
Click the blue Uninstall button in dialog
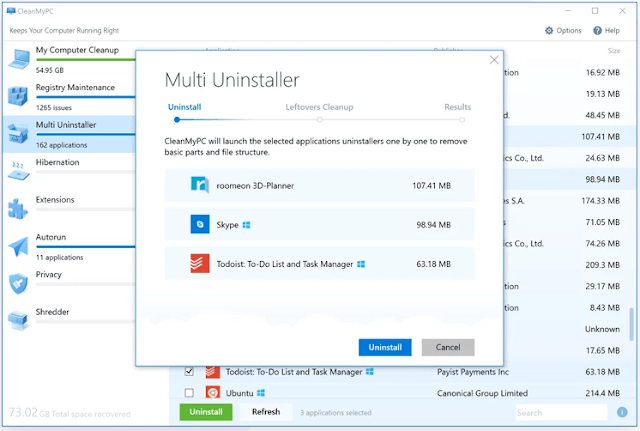[385, 347]
